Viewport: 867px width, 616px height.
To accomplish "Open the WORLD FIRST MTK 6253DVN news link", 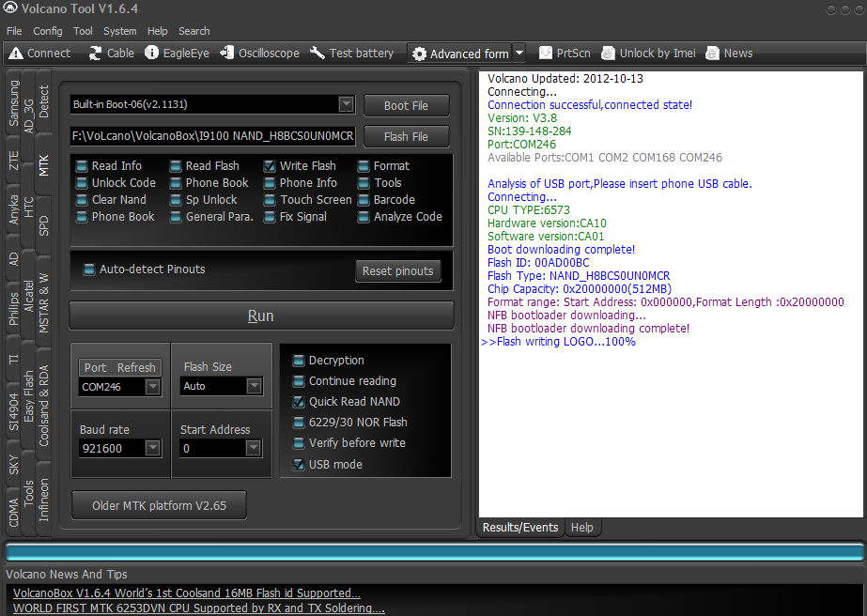I will click(x=199, y=608).
